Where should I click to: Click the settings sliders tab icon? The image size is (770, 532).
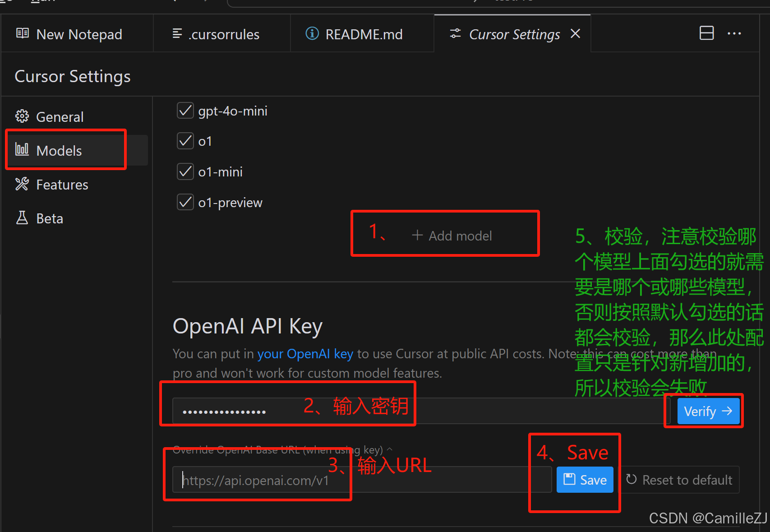pos(456,34)
